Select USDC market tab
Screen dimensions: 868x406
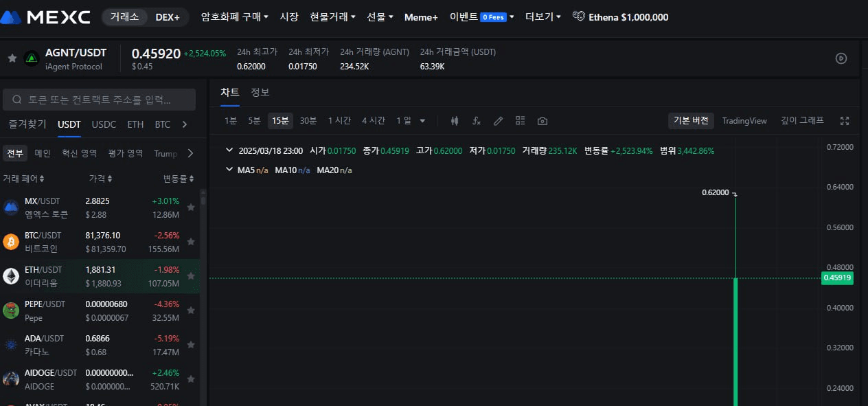[x=104, y=124]
